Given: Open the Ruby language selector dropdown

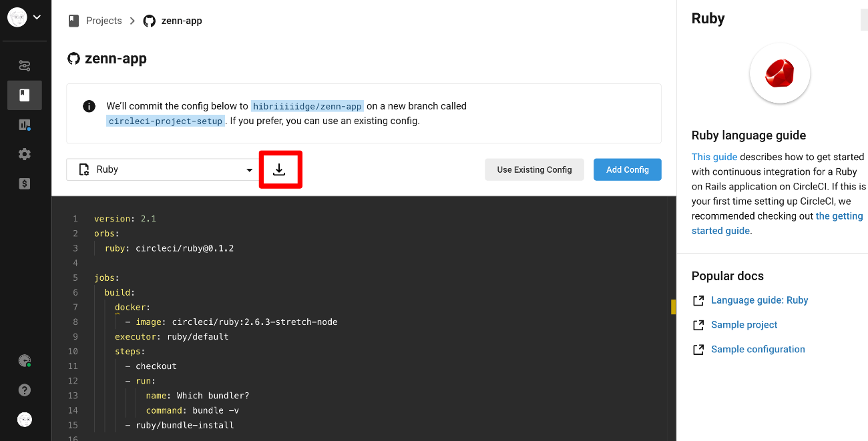Looking at the screenshot, I should [x=162, y=169].
